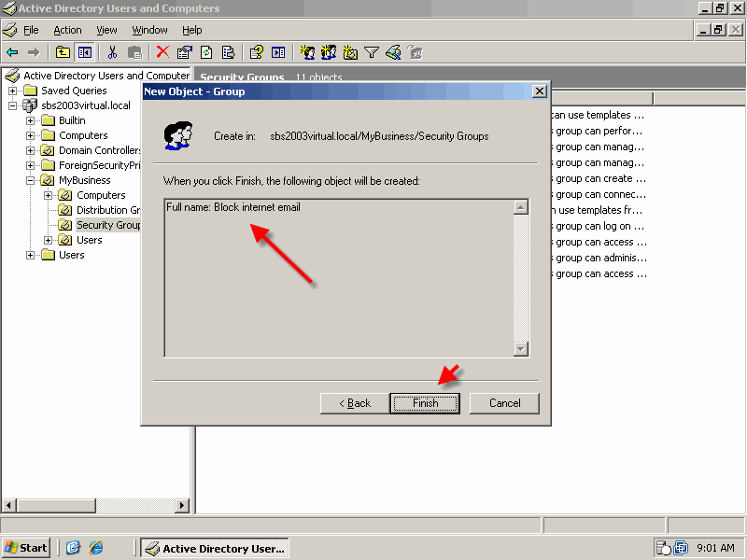Expand the ForeignSecurityPrincipals node
This screenshot has width=747, height=560.
tap(31, 165)
